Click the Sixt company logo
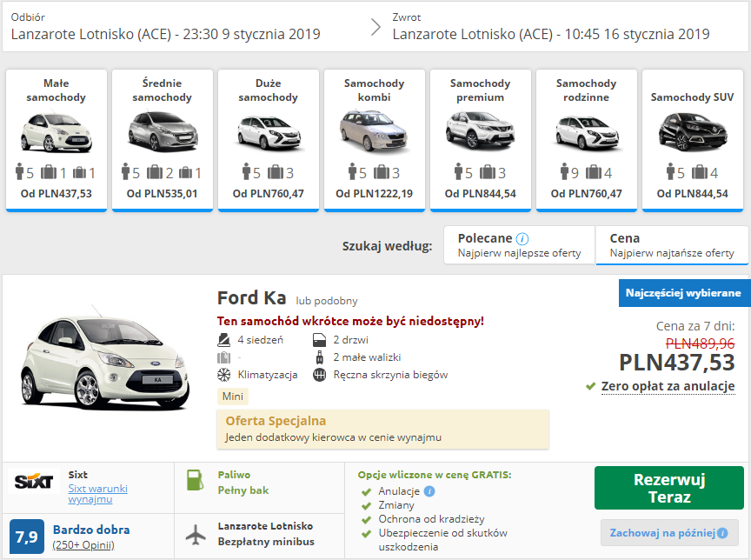751x560 pixels. 34,482
